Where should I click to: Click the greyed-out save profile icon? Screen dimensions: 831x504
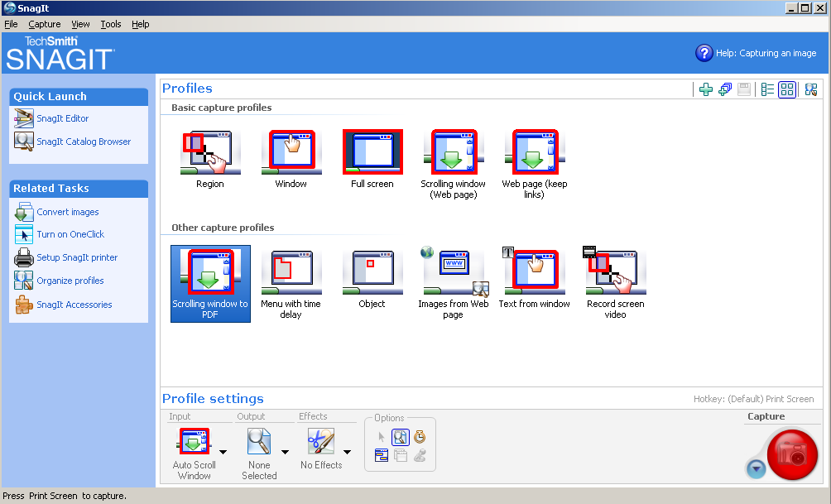[744, 89]
